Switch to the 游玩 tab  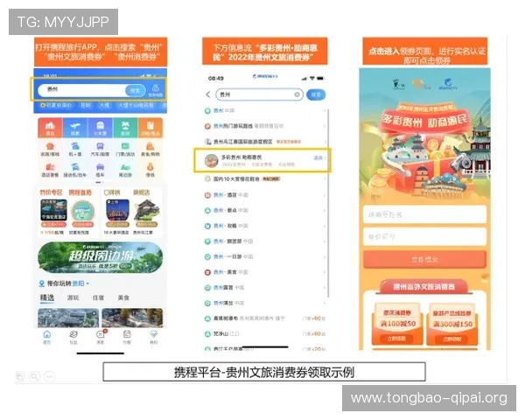click(x=73, y=297)
